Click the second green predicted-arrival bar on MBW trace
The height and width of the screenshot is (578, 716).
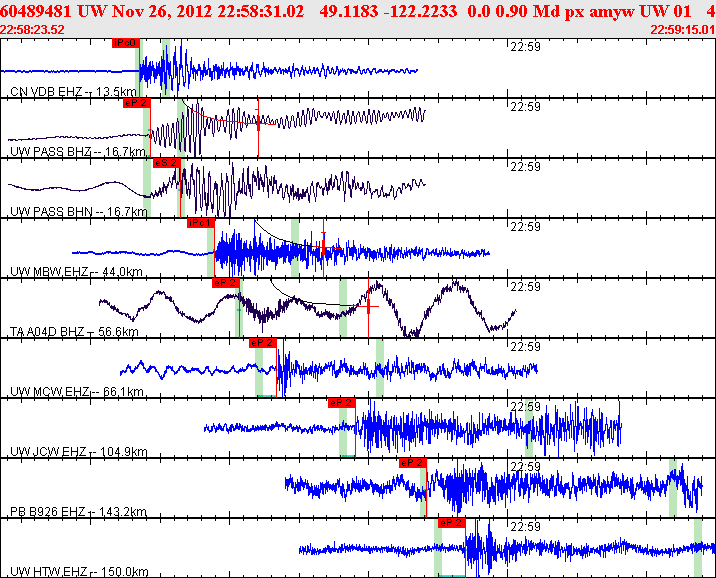point(295,248)
